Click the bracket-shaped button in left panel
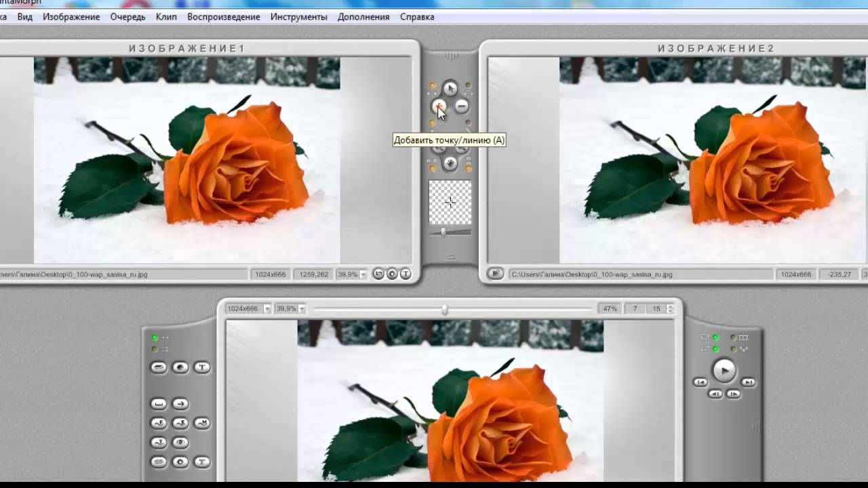 tap(159, 403)
